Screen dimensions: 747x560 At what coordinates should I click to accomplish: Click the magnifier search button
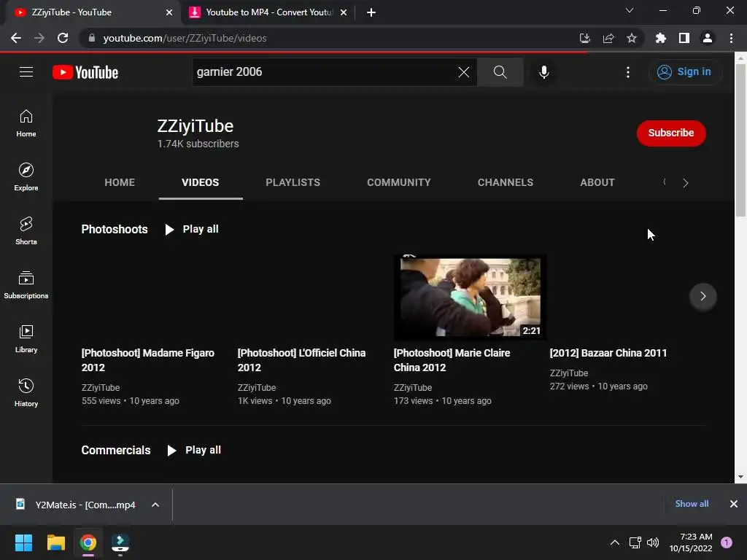click(x=500, y=72)
